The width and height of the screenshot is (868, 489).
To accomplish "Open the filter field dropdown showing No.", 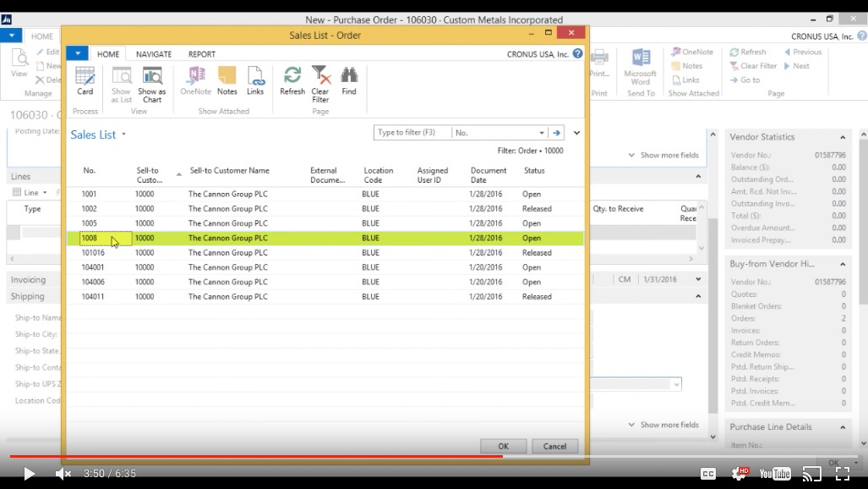I will 542,133.
